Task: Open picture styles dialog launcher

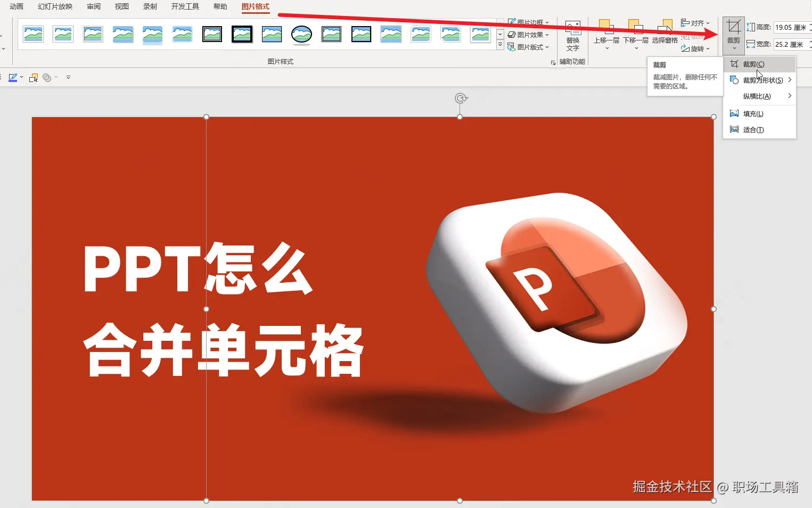Action: (x=553, y=63)
